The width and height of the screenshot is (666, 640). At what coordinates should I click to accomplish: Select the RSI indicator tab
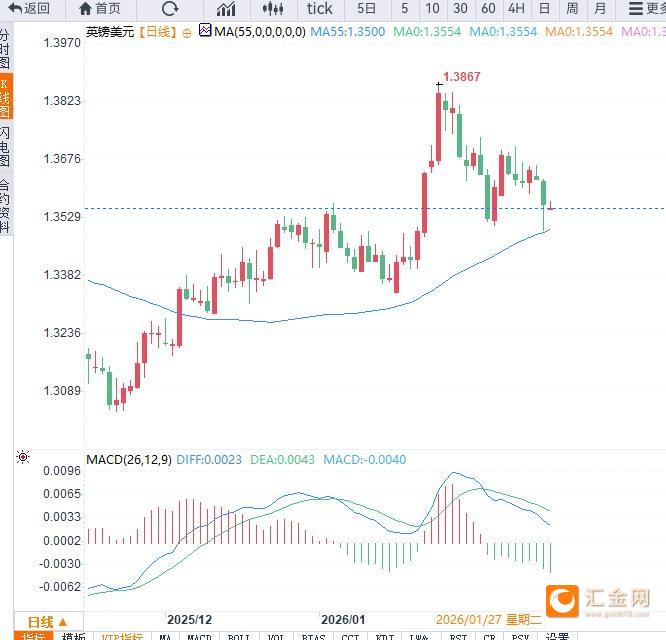pyautogui.click(x=458, y=636)
